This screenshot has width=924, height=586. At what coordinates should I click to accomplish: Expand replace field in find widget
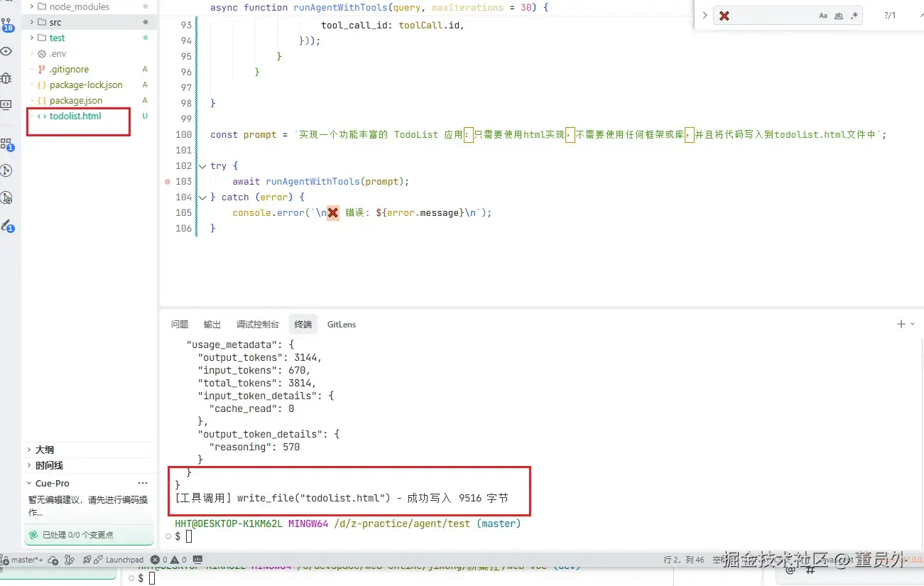coord(704,16)
